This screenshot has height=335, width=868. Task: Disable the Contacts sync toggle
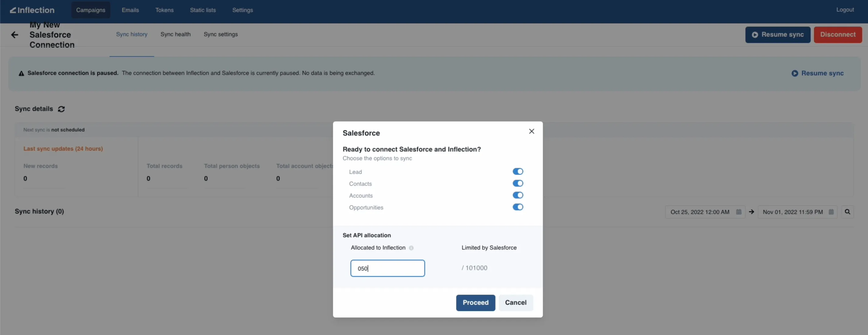518,183
